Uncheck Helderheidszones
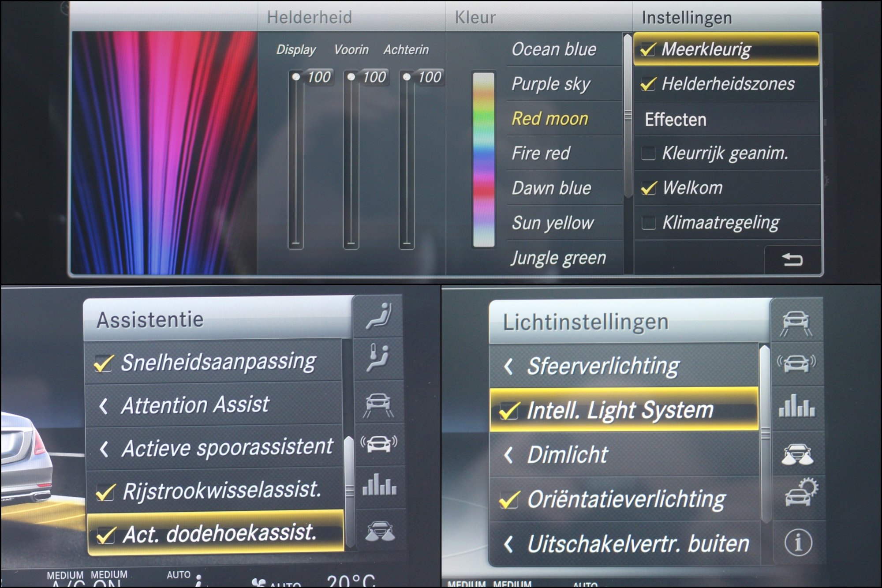Image resolution: width=882 pixels, height=588 pixels. 648,84
